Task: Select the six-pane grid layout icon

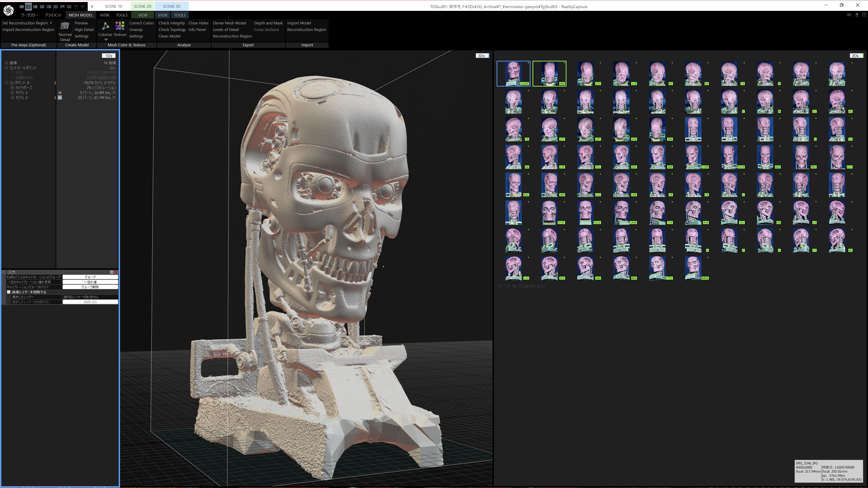Action: click(x=56, y=6)
